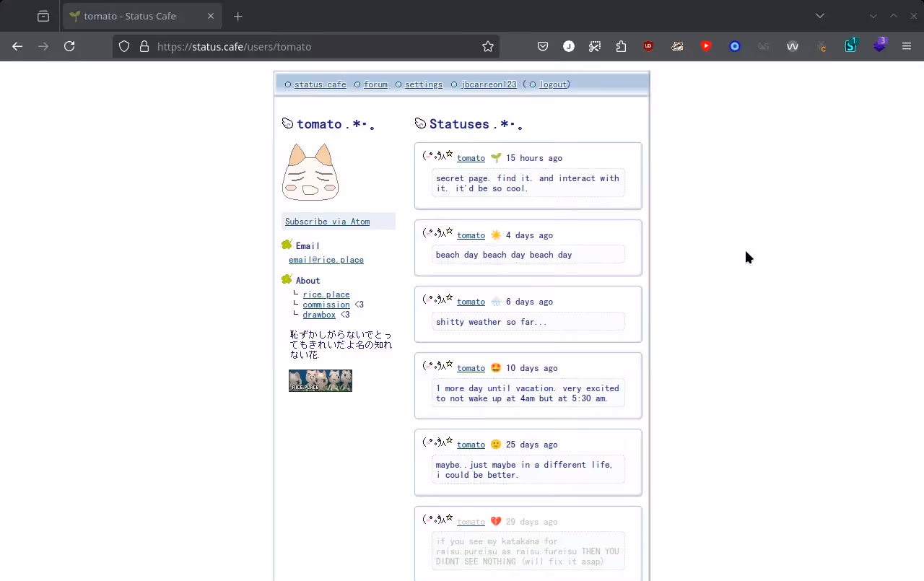Open the rice.place link in About

click(326, 294)
